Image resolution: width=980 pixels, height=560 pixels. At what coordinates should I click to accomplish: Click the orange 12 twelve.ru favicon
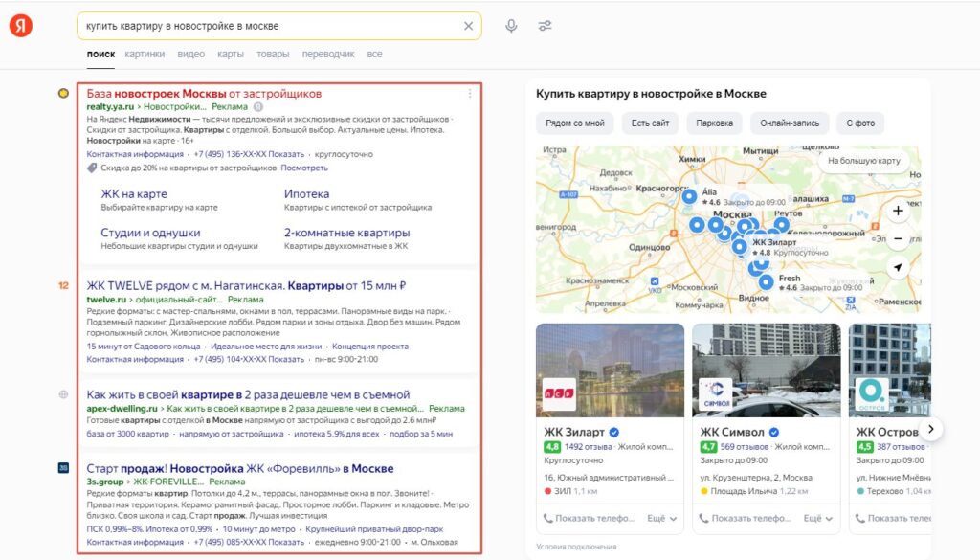pos(63,285)
